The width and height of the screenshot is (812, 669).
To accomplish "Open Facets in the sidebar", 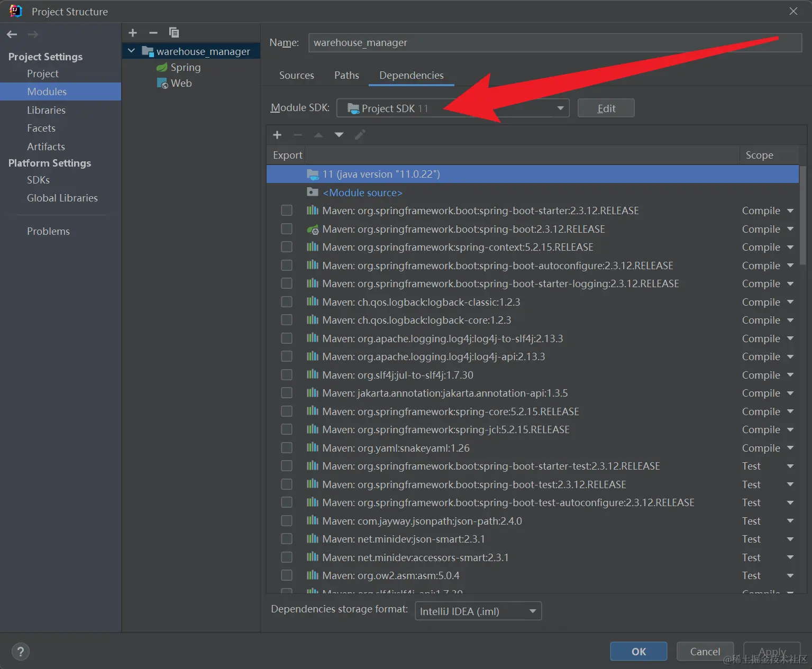I will (x=41, y=128).
